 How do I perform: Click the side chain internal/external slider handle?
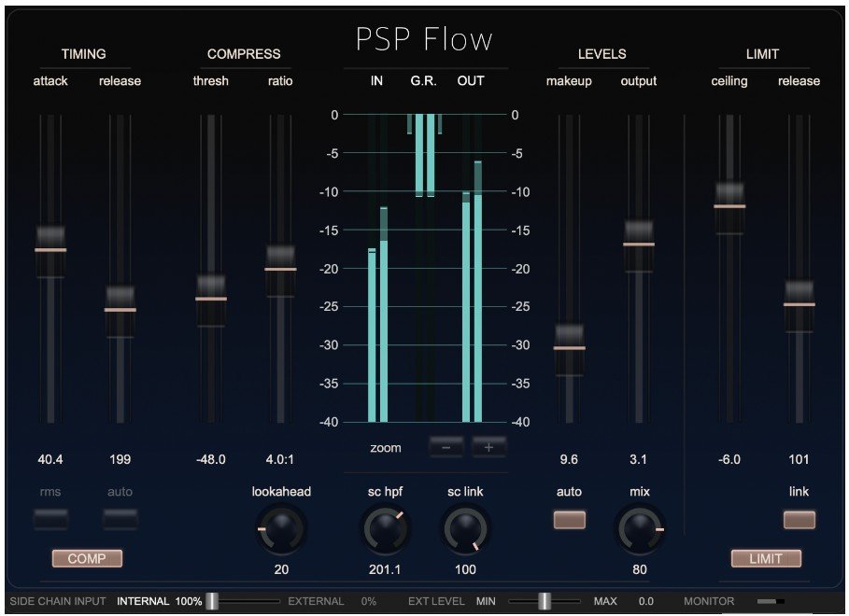212,601
